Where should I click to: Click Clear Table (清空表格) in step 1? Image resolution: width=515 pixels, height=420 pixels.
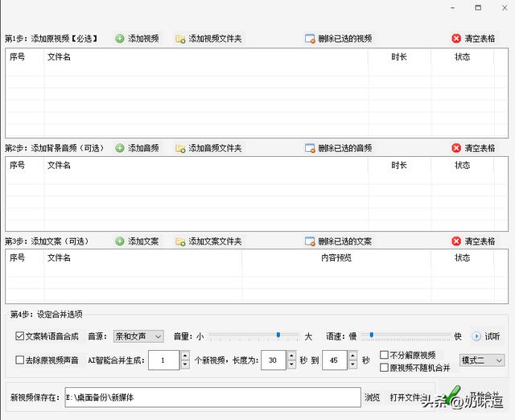(480, 39)
